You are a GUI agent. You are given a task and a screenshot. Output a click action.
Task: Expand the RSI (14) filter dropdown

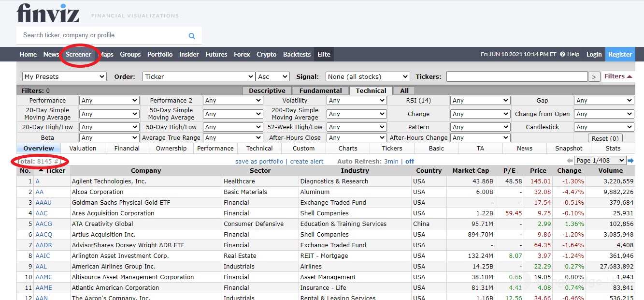tap(480, 101)
